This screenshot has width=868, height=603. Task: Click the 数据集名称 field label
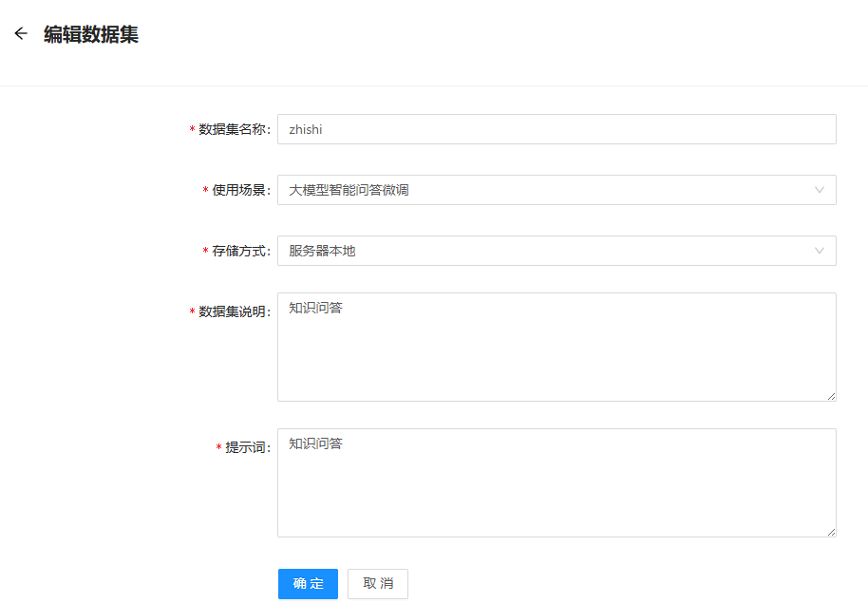point(234,130)
